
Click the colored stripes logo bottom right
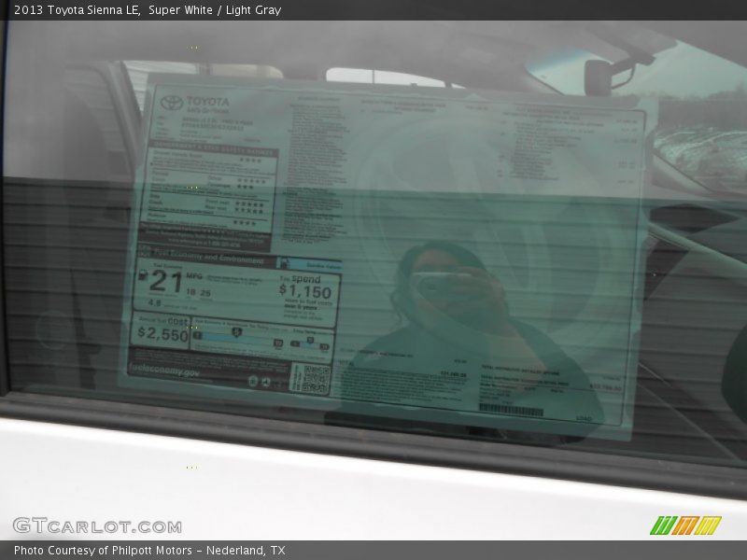tap(685, 525)
